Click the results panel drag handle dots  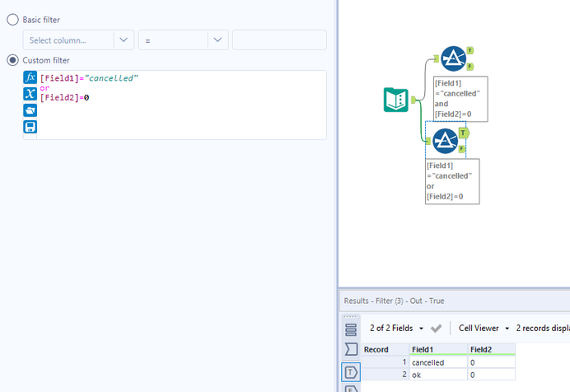tap(350, 316)
